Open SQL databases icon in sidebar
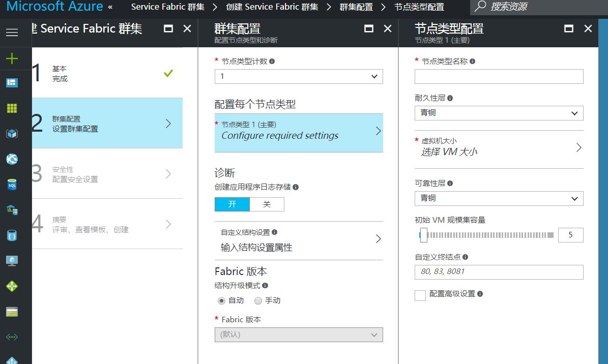Screen dimensions: 608x364 click(x=12, y=185)
